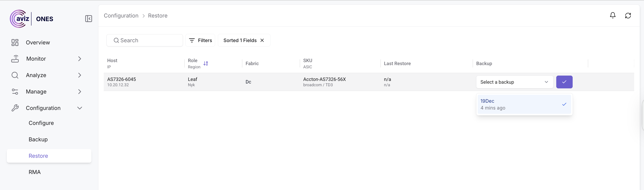This screenshot has width=644, height=190.
Task: Open the Filters panel
Action: 200,40
